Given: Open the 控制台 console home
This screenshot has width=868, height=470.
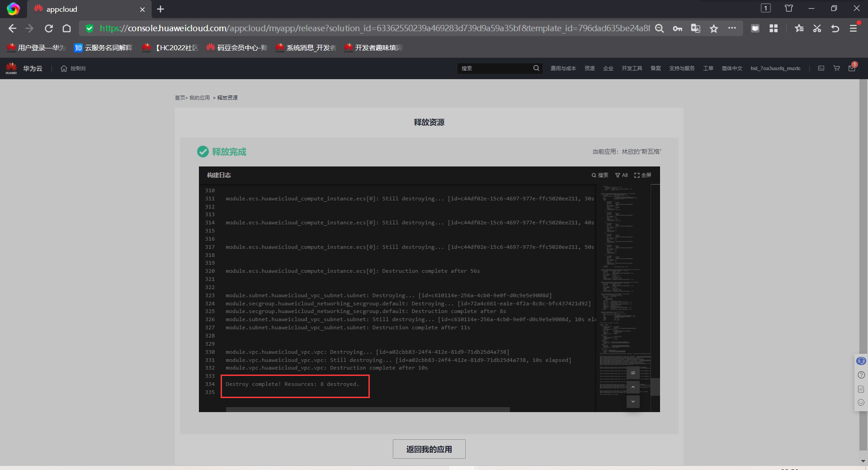Looking at the screenshot, I should pos(73,68).
